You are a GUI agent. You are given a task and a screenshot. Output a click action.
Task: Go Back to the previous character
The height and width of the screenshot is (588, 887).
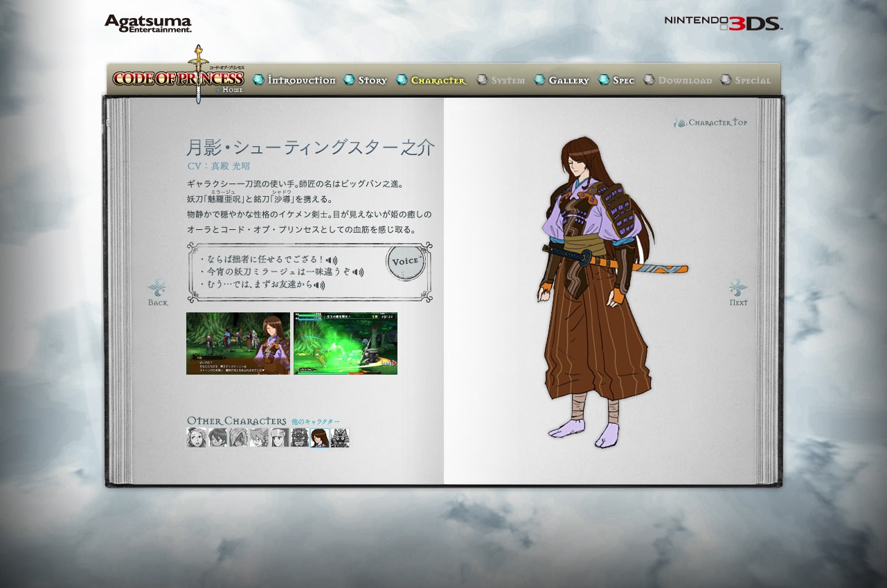157,293
